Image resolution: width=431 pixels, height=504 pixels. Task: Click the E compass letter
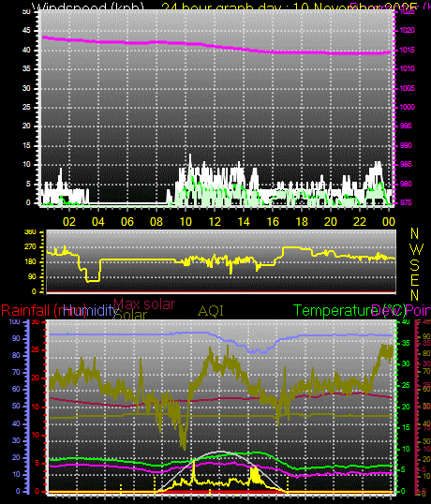coord(415,280)
